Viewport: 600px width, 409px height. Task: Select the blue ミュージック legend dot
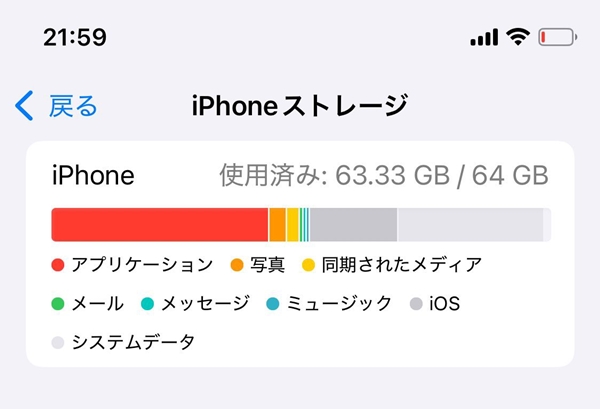(x=272, y=304)
